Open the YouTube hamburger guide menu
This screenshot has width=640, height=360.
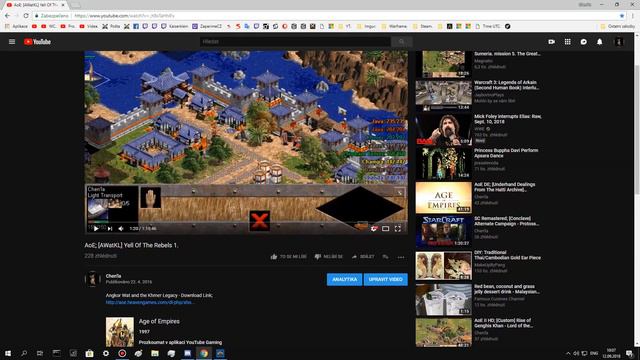click(12, 42)
